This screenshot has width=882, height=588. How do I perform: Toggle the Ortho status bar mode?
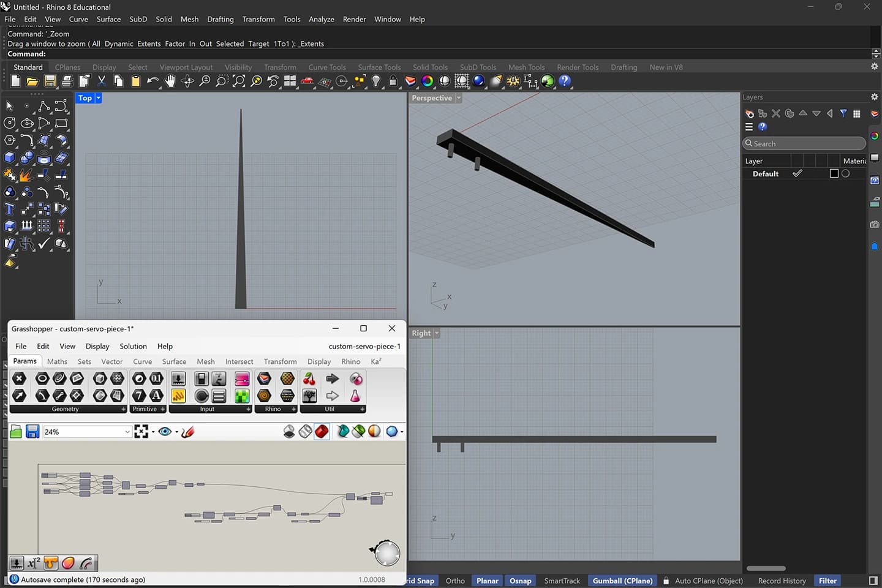coord(455,581)
